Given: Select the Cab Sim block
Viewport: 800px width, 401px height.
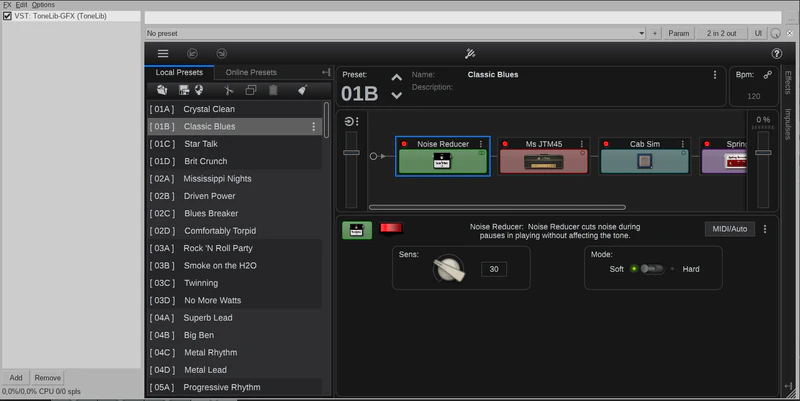Looking at the screenshot, I should (644, 157).
